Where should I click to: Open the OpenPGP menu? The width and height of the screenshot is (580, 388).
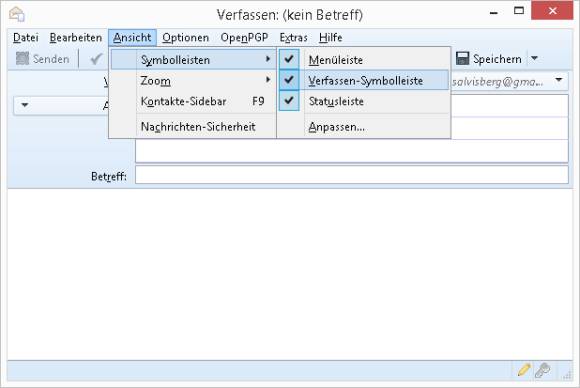244,37
